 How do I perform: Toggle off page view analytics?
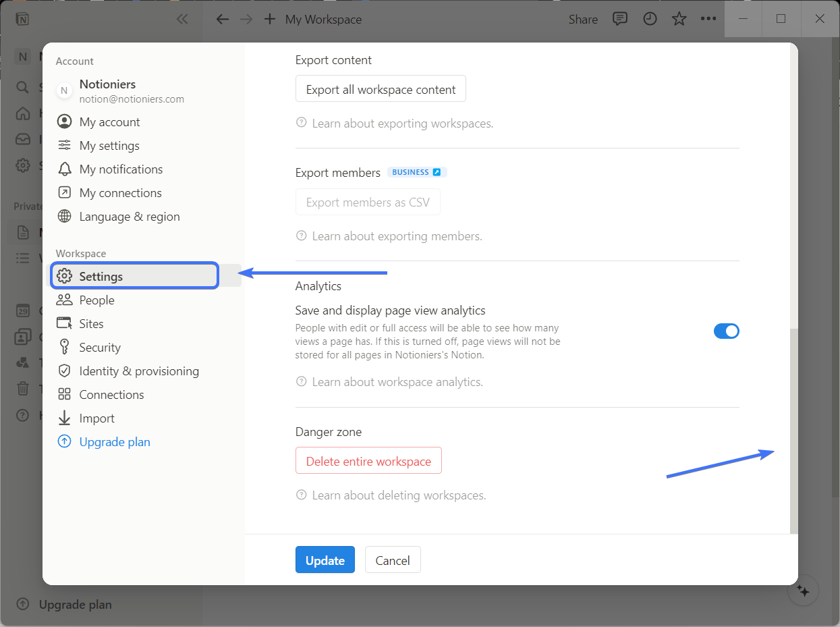pyautogui.click(x=726, y=331)
